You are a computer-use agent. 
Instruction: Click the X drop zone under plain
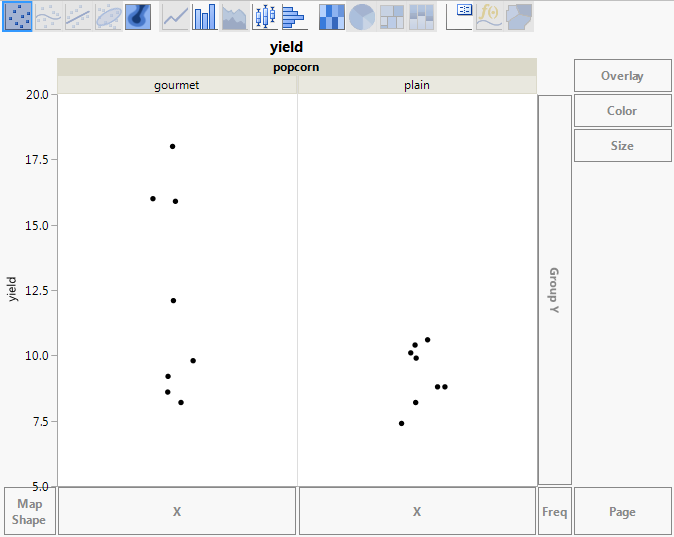[x=417, y=511]
